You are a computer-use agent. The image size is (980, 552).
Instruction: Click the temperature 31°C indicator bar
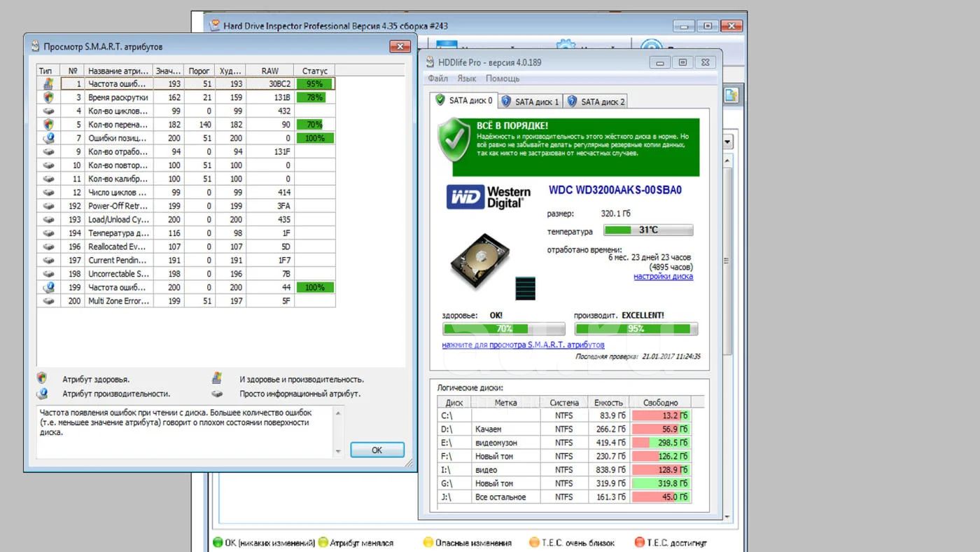tap(648, 230)
